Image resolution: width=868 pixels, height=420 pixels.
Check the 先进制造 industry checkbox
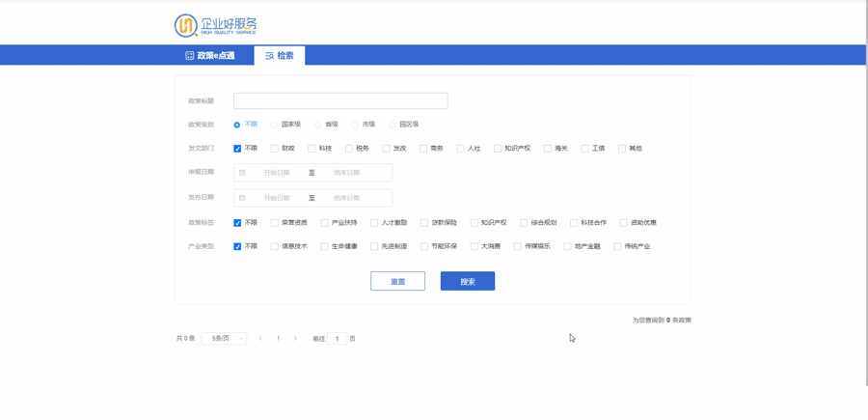click(374, 246)
